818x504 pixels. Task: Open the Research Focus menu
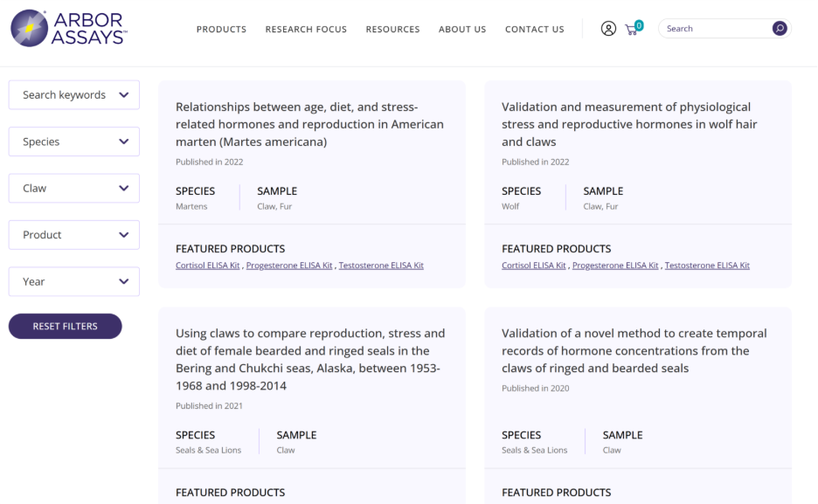click(x=306, y=30)
